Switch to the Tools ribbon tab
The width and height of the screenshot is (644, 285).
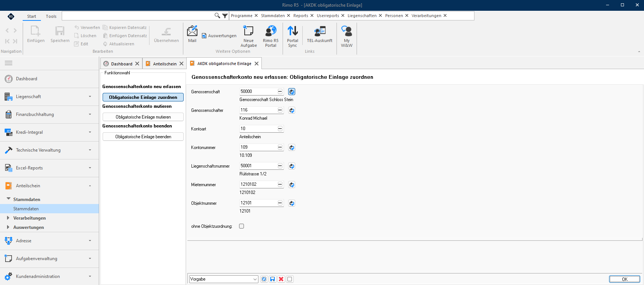51,16
